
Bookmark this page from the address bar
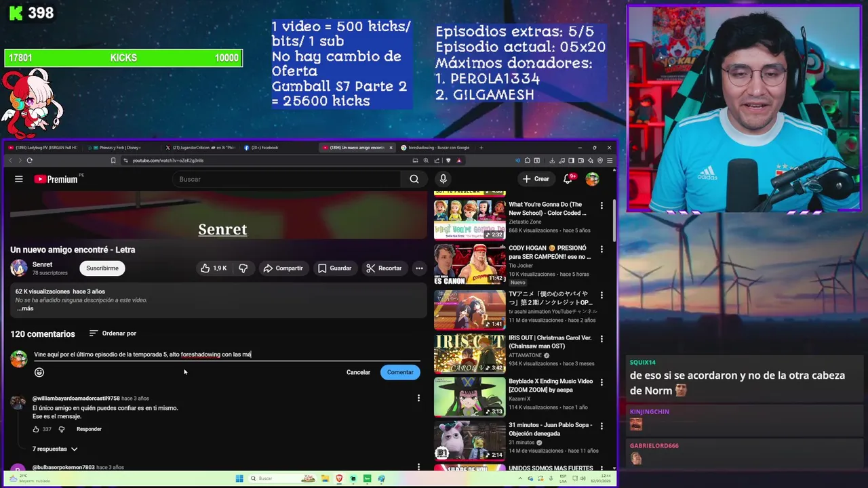click(x=113, y=161)
